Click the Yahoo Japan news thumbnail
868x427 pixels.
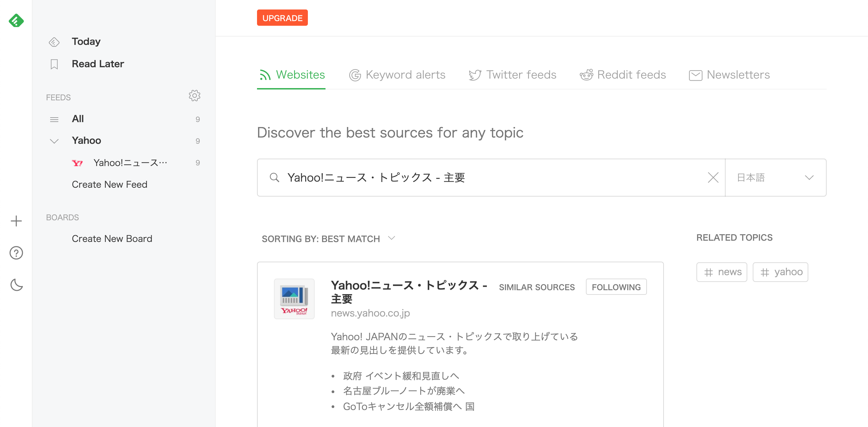point(294,299)
